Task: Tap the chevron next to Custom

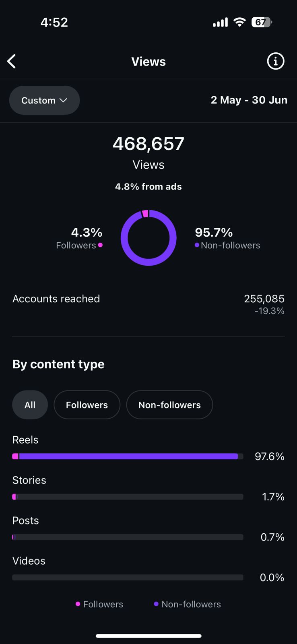Action: (x=63, y=100)
